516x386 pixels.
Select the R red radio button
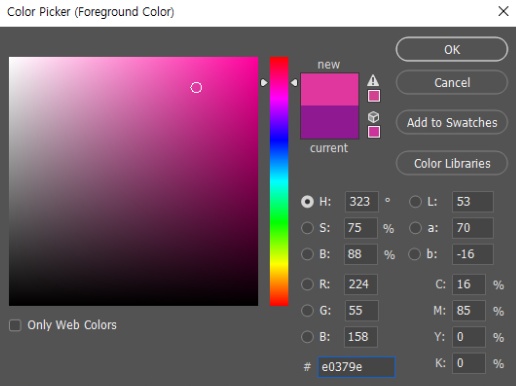[x=307, y=284]
